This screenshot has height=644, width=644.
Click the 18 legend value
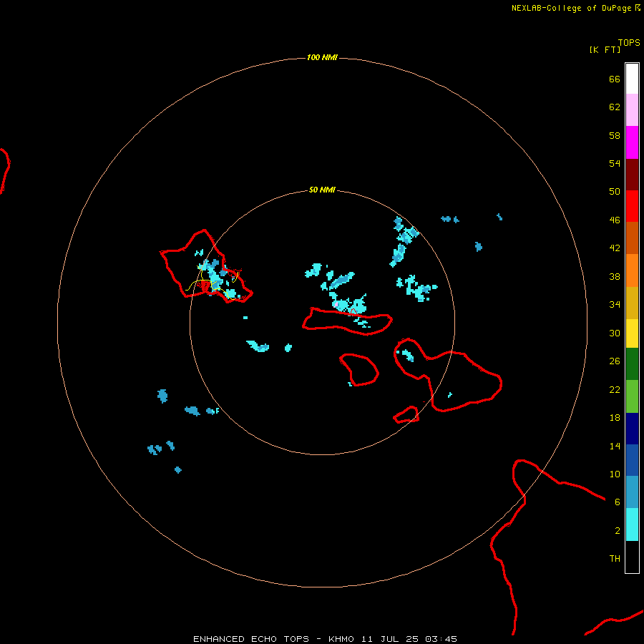coord(615,418)
